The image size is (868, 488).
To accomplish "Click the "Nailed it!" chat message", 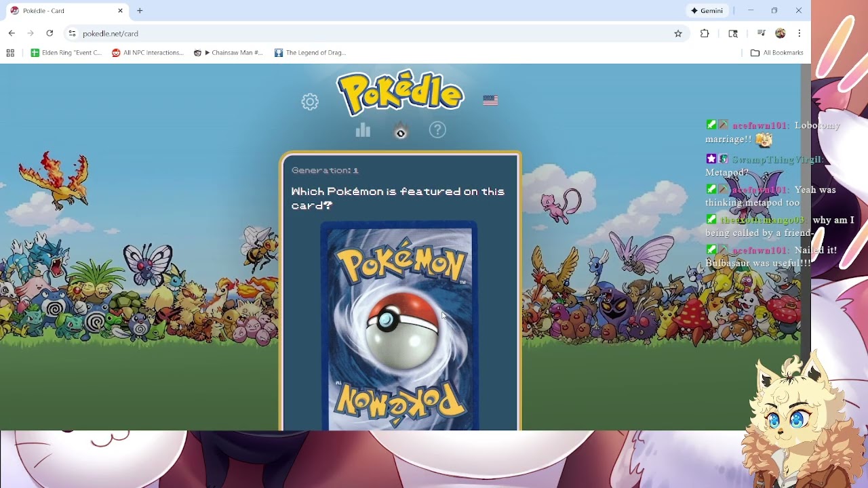I will pyautogui.click(x=771, y=256).
